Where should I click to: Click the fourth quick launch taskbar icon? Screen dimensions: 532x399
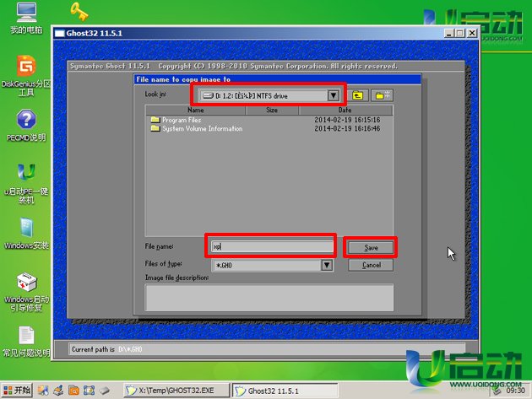(x=89, y=391)
